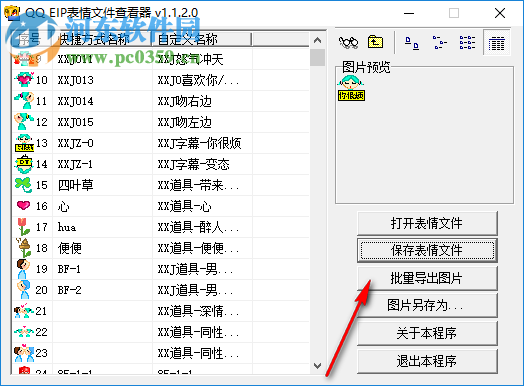Image resolution: width=524 pixels, height=386 pixels.
Task: Select the icon in row 18
Action: (x=24, y=248)
